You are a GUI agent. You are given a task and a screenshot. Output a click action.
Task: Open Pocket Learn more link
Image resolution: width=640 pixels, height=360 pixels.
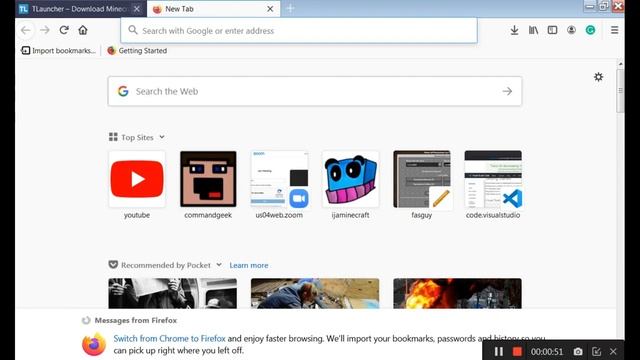tap(249, 265)
